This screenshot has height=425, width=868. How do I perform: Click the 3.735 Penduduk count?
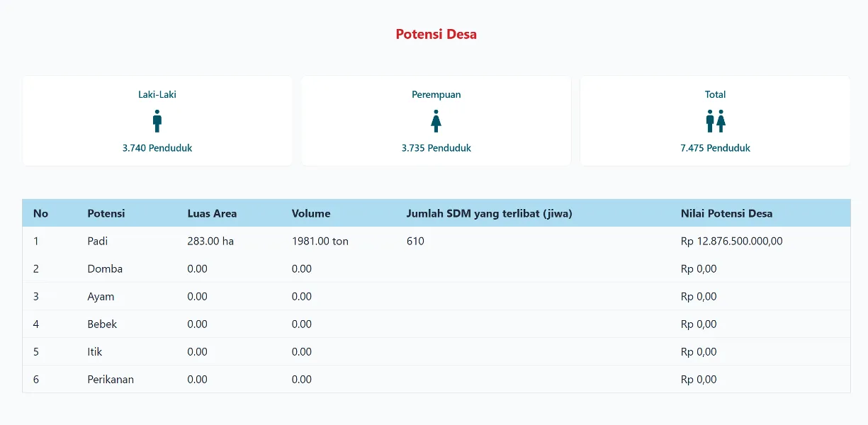pyautogui.click(x=436, y=148)
